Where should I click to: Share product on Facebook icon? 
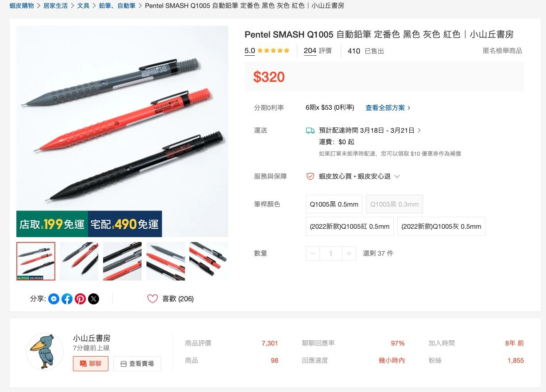pos(67,299)
